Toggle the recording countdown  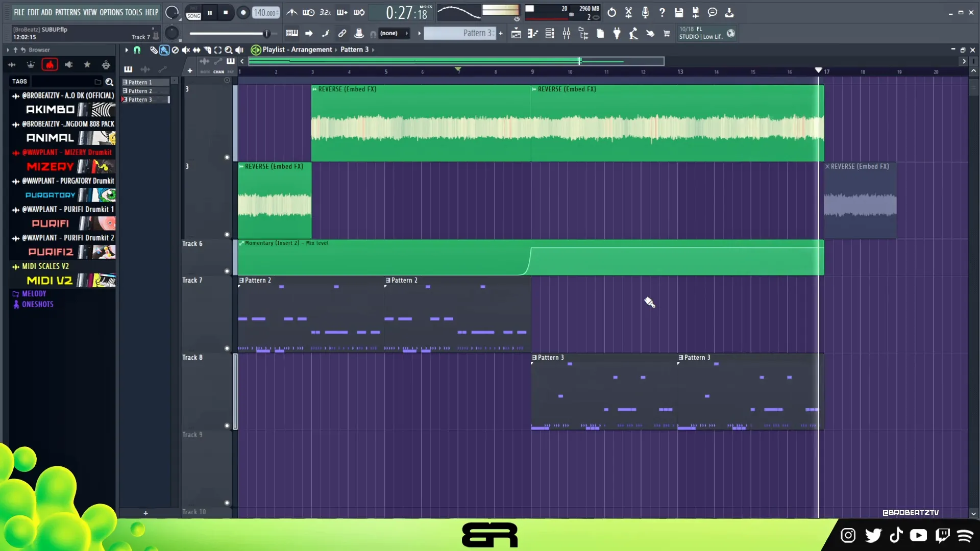pos(325,12)
